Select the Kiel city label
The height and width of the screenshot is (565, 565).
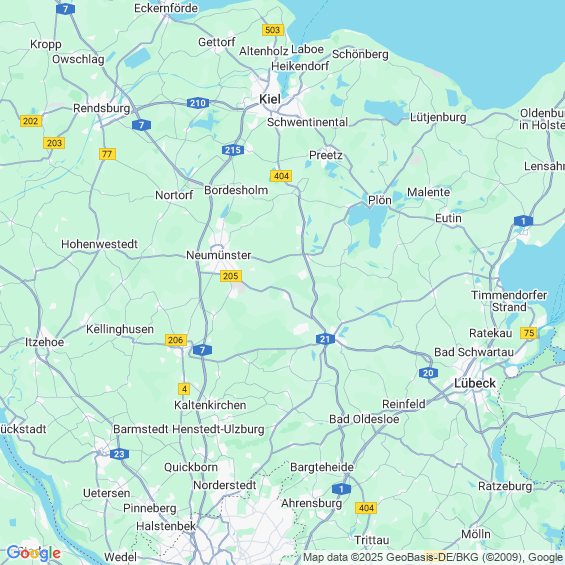tap(270, 99)
